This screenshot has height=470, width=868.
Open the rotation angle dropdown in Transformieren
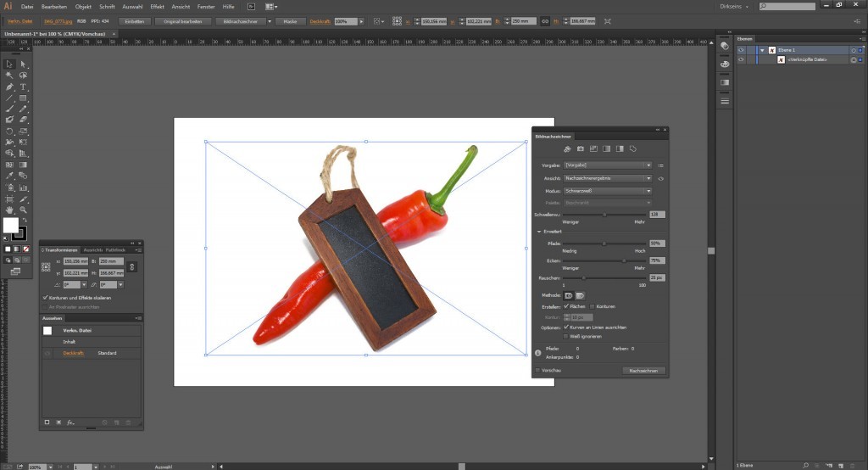click(84, 285)
